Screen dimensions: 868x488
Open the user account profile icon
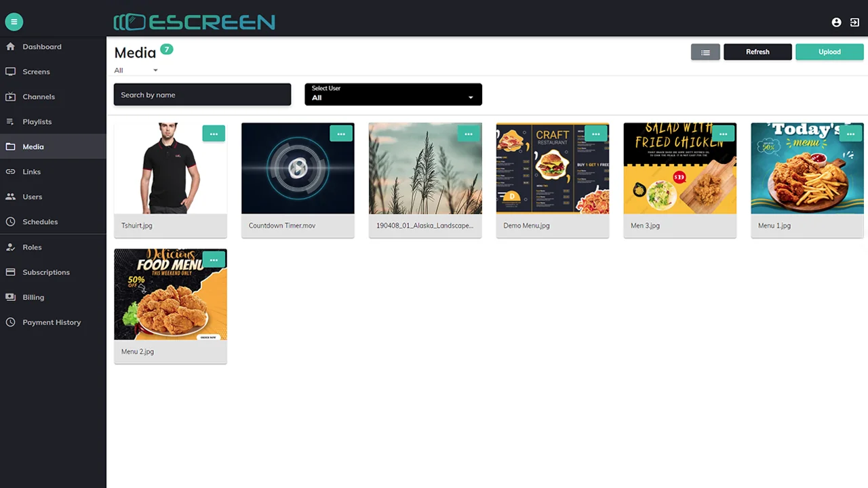click(836, 22)
